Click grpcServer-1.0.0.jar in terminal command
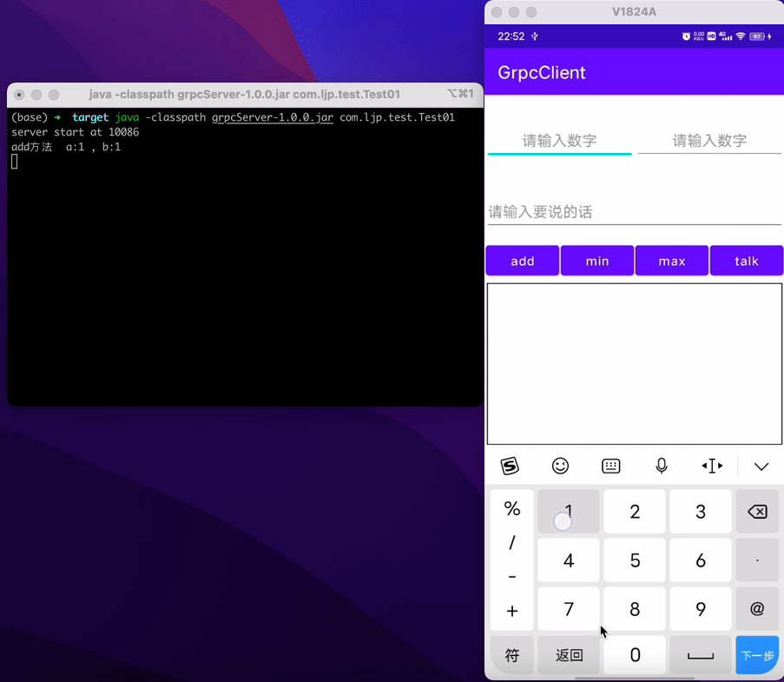 [272, 117]
